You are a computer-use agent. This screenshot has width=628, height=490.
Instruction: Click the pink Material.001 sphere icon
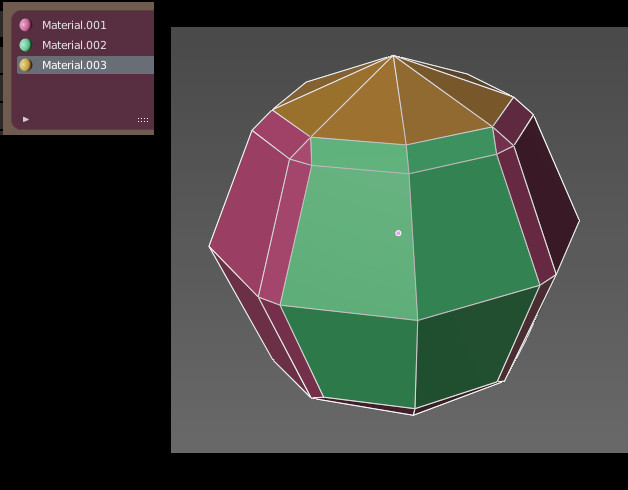[25, 25]
